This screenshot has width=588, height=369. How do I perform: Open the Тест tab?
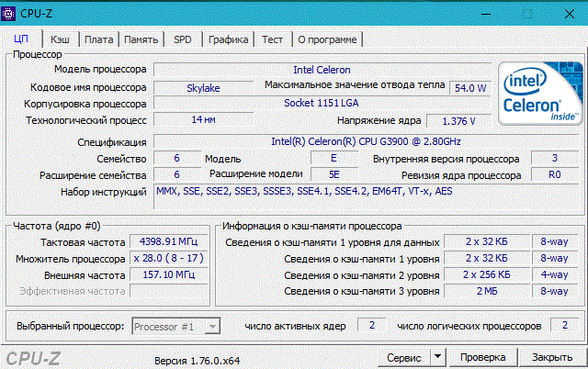(272, 39)
